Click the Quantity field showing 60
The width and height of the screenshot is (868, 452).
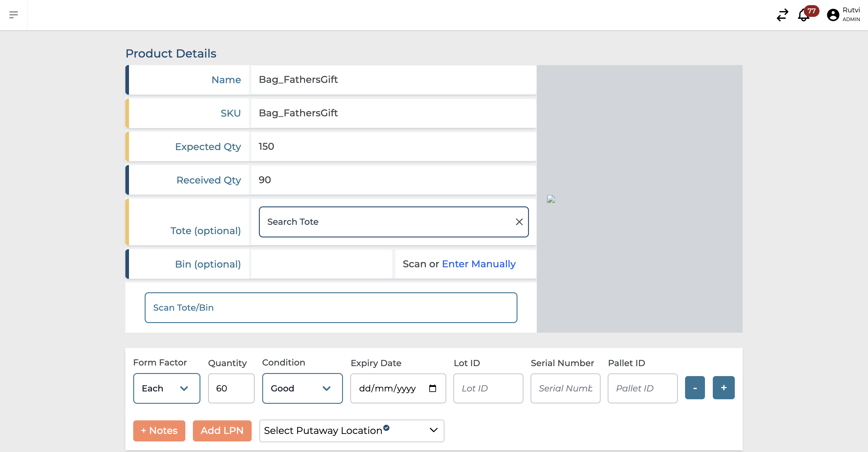pyautogui.click(x=230, y=388)
